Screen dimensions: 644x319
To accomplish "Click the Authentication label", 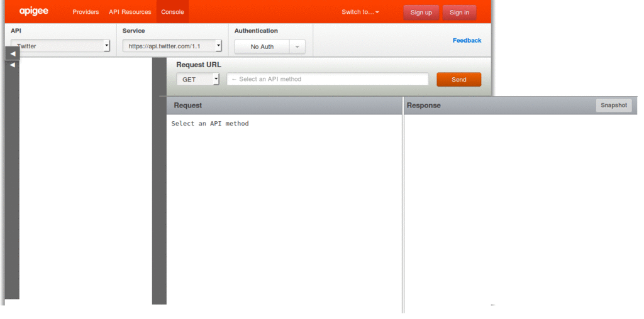I will click(256, 31).
